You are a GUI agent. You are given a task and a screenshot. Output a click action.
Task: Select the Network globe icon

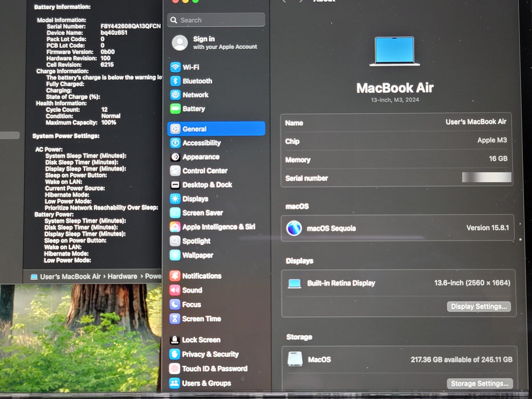[175, 95]
